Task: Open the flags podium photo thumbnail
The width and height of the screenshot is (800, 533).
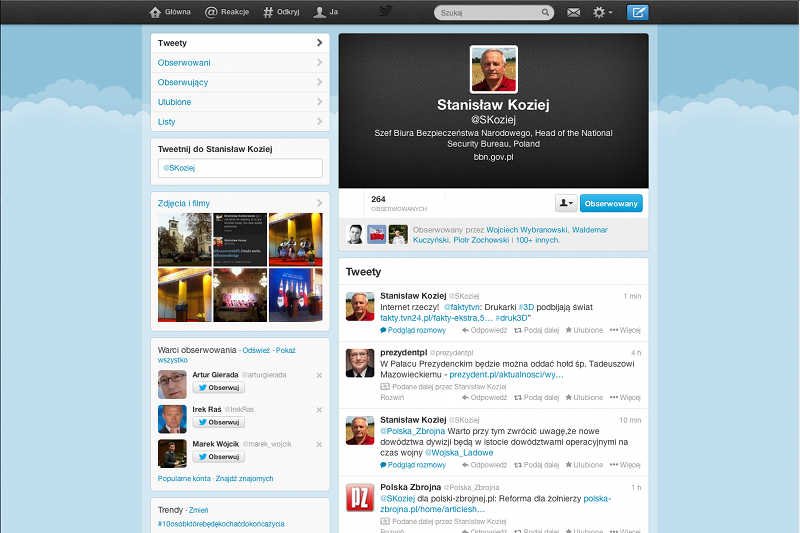Action: pyautogui.click(x=295, y=295)
